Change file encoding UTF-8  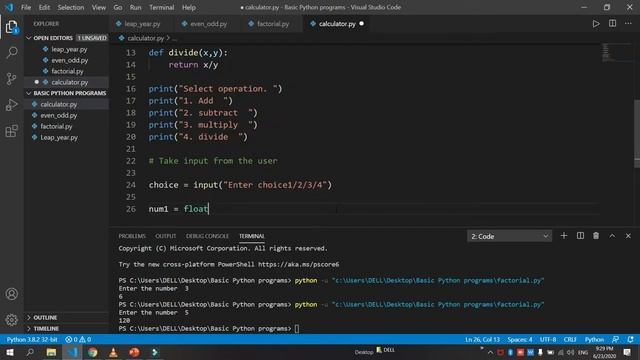548,340
